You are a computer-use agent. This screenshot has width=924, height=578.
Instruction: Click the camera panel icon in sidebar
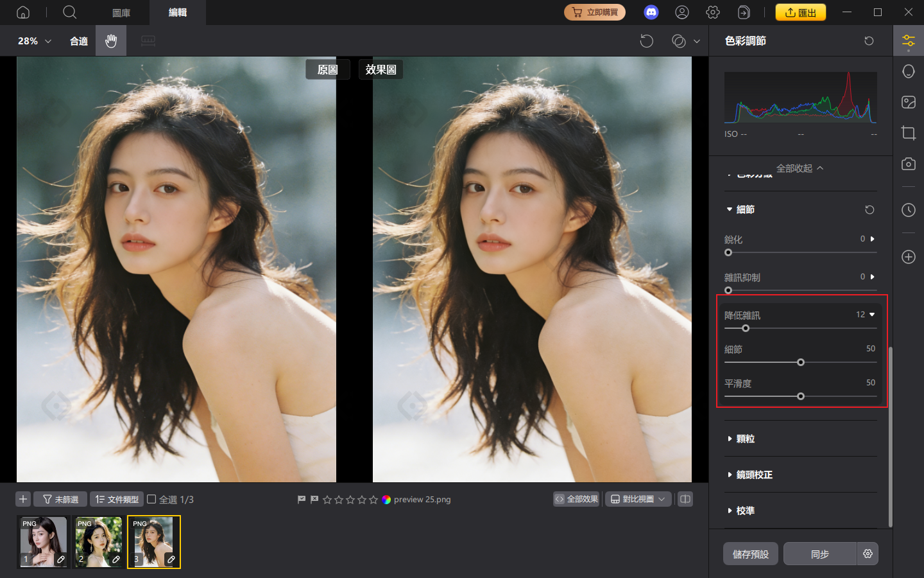908,164
